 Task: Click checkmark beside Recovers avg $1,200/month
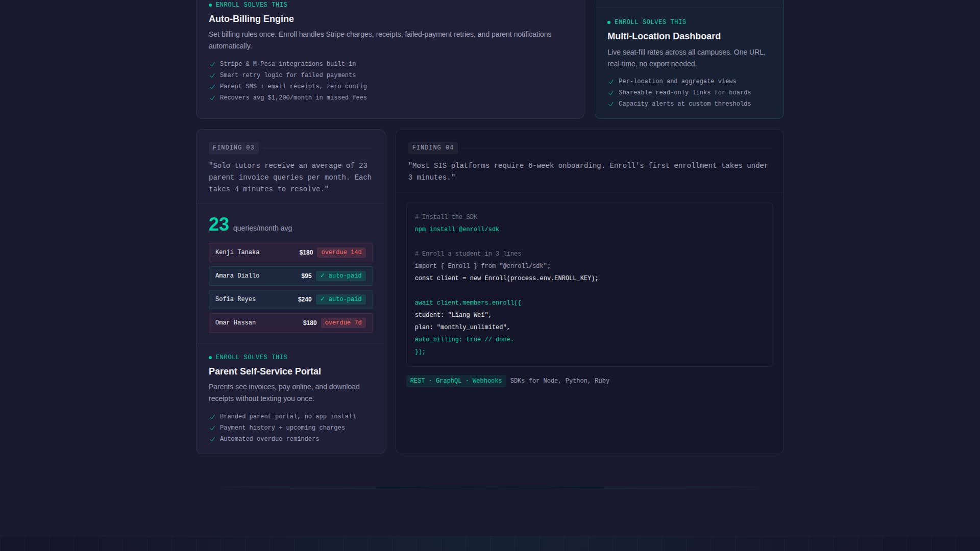click(x=212, y=98)
